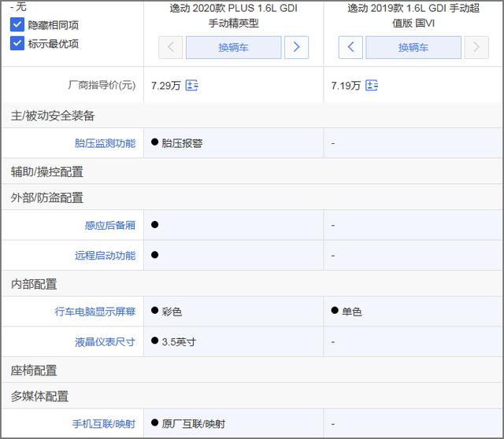Open the price calculator icon beside 7.29万
Viewport: 504px width, 439px height.
click(x=192, y=86)
